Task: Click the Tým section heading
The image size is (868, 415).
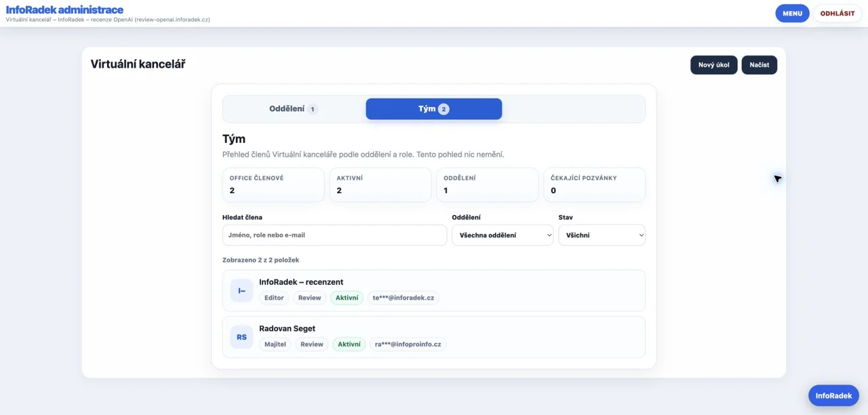Action: coord(234,139)
